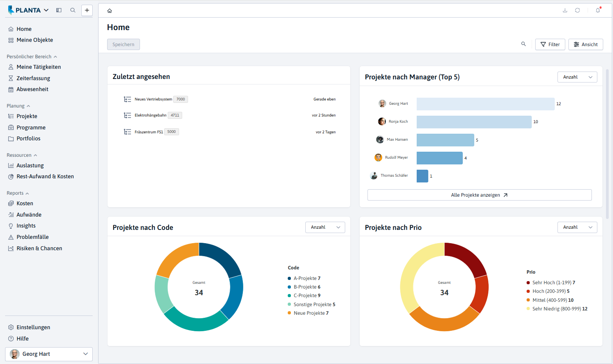Screen dimensions: 613x364
Task: Click the C-Projekte 9 legend entry
Action: click(x=304, y=296)
